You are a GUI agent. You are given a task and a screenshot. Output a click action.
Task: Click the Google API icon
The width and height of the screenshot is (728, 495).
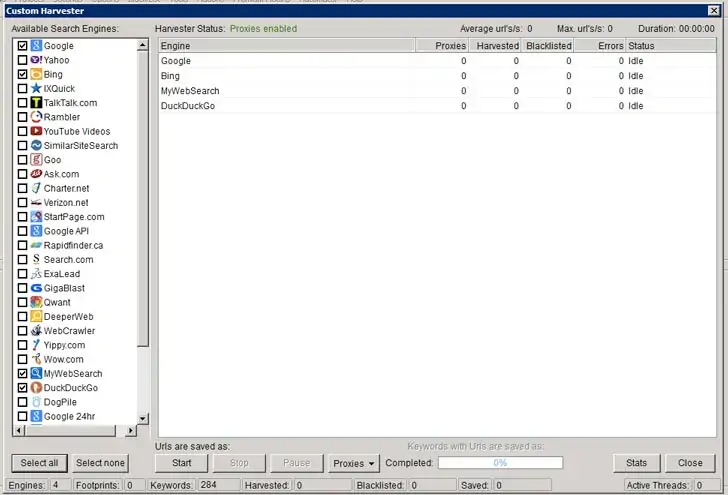click(36, 231)
